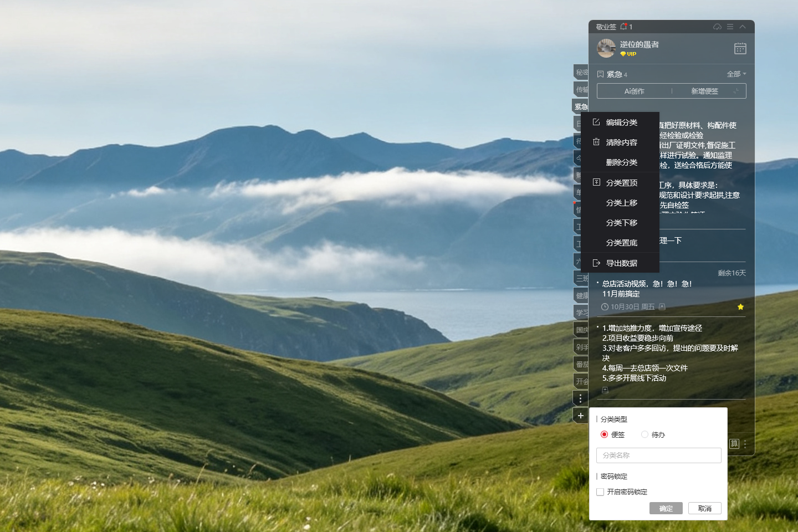
Task: Collapse the panel with the up chevron
Action: [743, 27]
